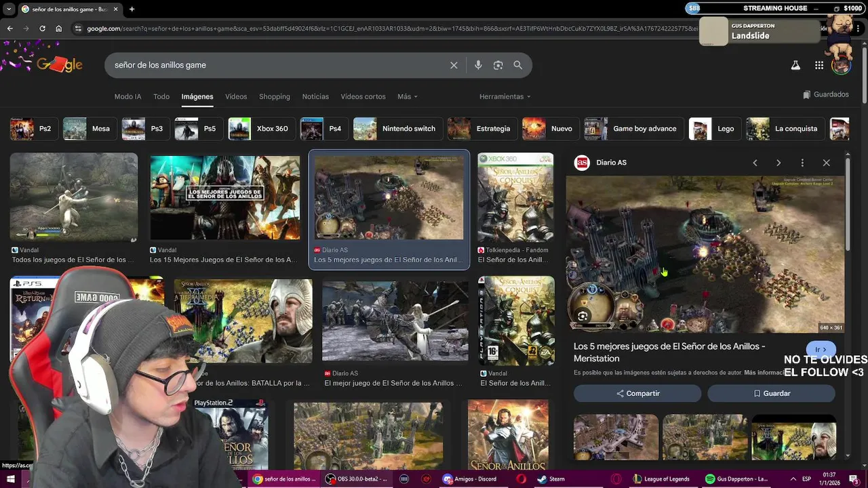The image size is (868, 488).
Task: Filter images by Nintendo switch chip
Action: [x=397, y=129]
